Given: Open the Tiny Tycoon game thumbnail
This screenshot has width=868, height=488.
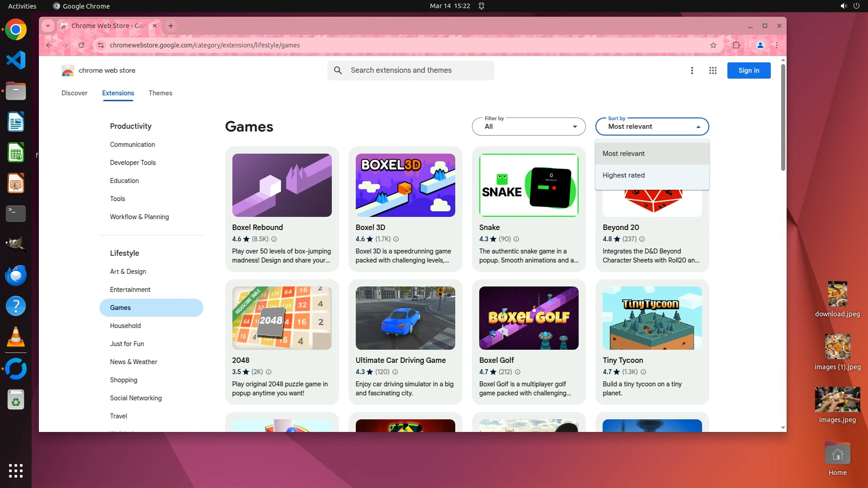Looking at the screenshot, I should (651, 318).
